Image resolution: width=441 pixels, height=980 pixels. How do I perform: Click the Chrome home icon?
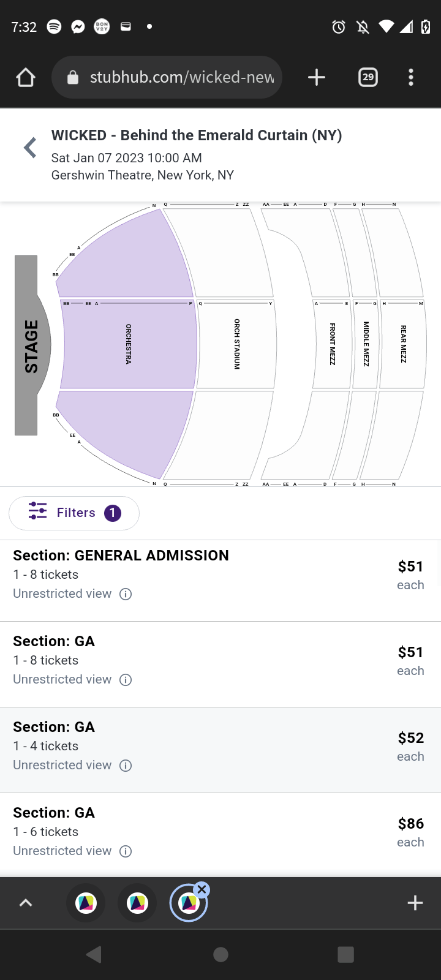click(25, 77)
